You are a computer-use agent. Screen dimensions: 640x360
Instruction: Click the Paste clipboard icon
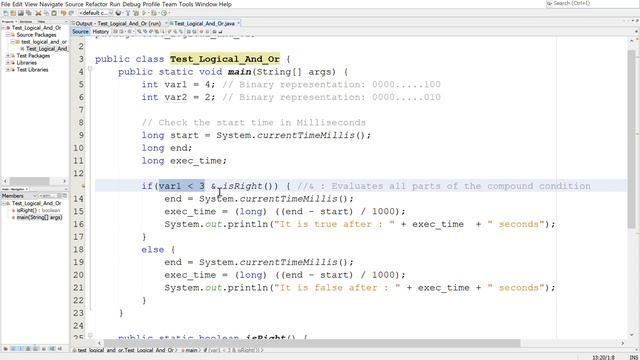pyautogui.click(x=54, y=13)
